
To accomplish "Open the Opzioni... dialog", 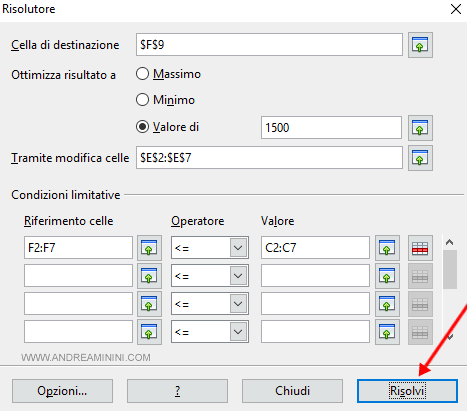I will coord(62,391).
